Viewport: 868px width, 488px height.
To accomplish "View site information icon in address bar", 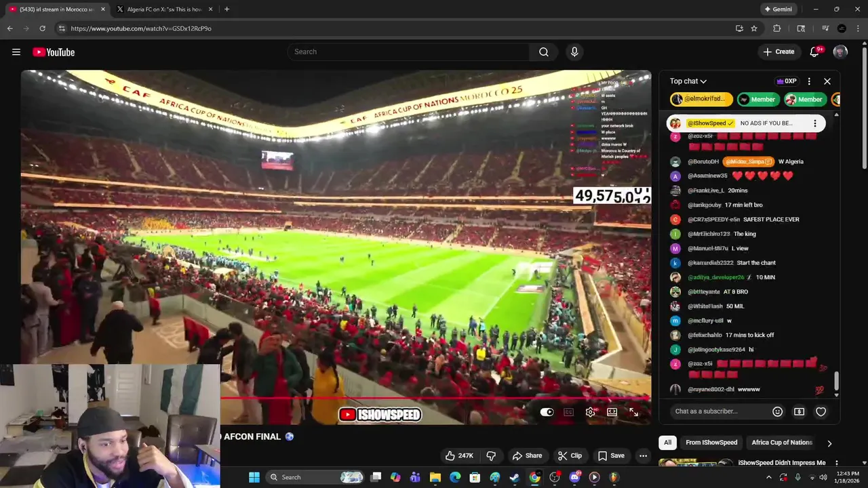I will click(62, 28).
